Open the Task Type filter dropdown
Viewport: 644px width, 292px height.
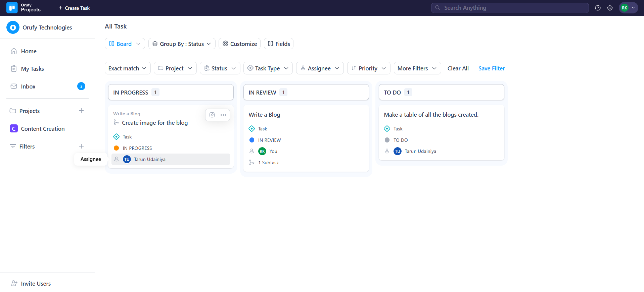pyautogui.click(x=268, y=68)
